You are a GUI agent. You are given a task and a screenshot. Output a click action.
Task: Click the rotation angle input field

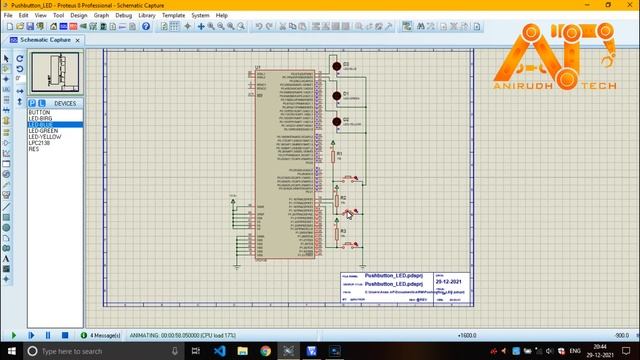click(x=20, y=78)
